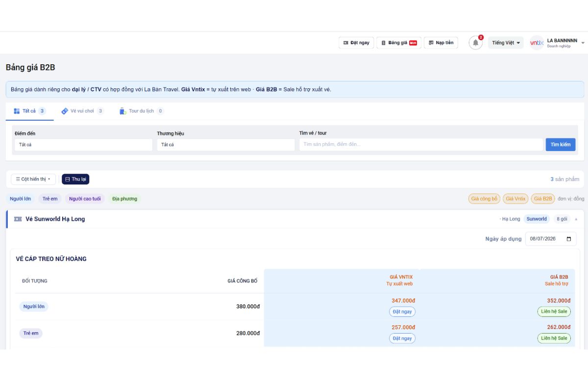The height and width of the screenshot is (368, 588).
Task: Click the Trẻ em row label
Action: pyautogui.click(x=31, y=333)
